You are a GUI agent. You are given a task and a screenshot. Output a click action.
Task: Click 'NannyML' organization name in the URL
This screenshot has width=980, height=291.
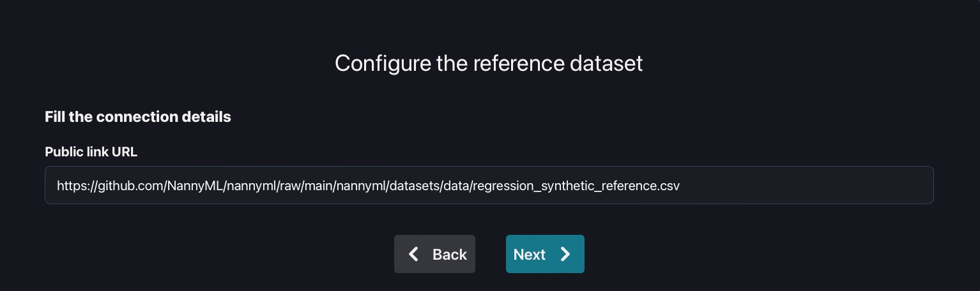pyautogui.click(x=193, y=186)
